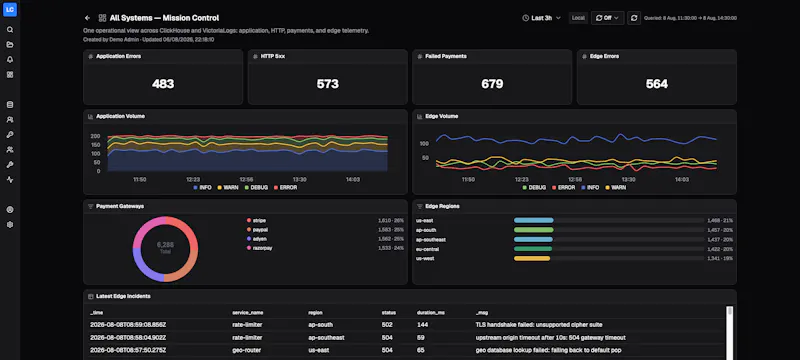Open the profile avatar icon in the sidebar
Screen dimensions: 800x360
tap(10, 210)
